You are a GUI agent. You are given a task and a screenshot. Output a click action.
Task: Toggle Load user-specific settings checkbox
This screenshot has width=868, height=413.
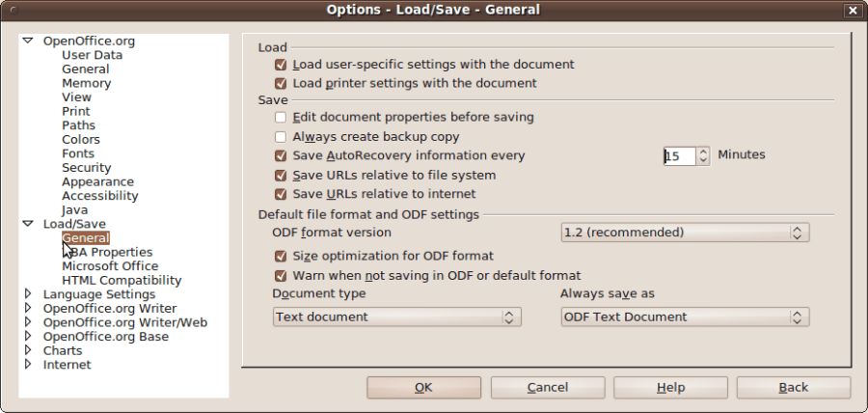tap(281, 65)
